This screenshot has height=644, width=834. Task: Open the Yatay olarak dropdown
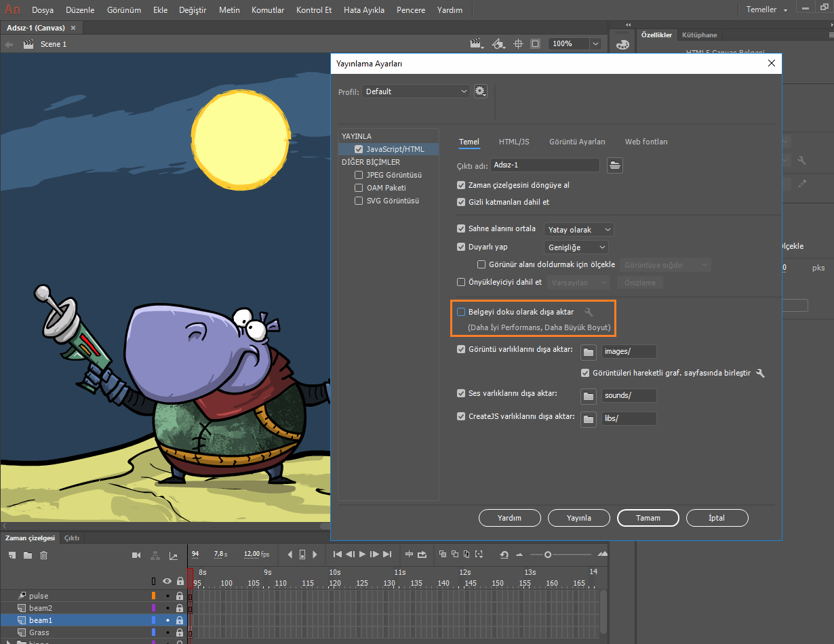click(x=578, y=230)
